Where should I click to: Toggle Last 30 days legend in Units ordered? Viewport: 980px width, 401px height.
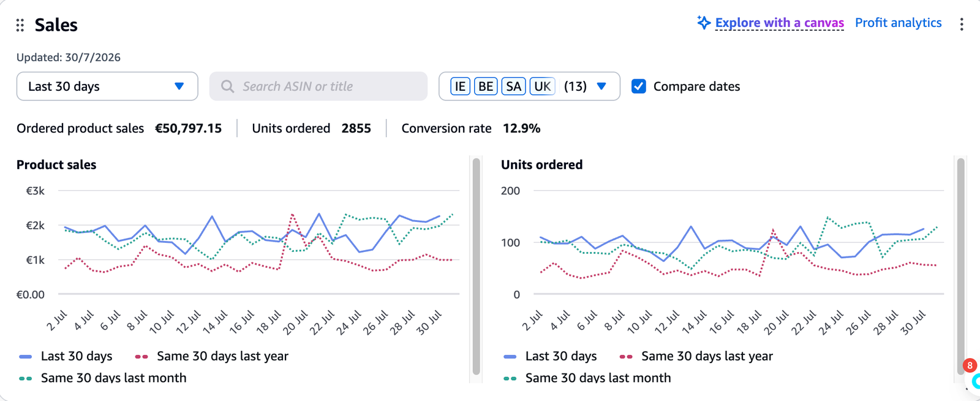pos(550,356)
